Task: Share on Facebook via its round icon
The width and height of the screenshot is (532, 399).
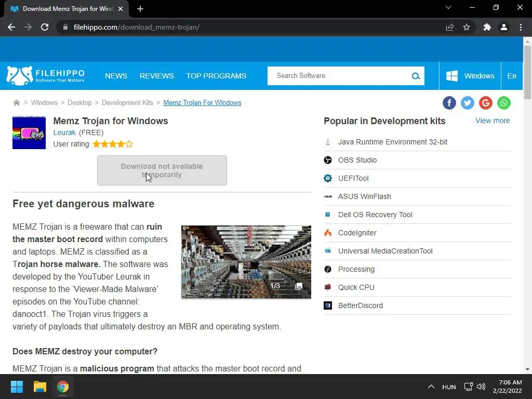Action: point(449,103)
